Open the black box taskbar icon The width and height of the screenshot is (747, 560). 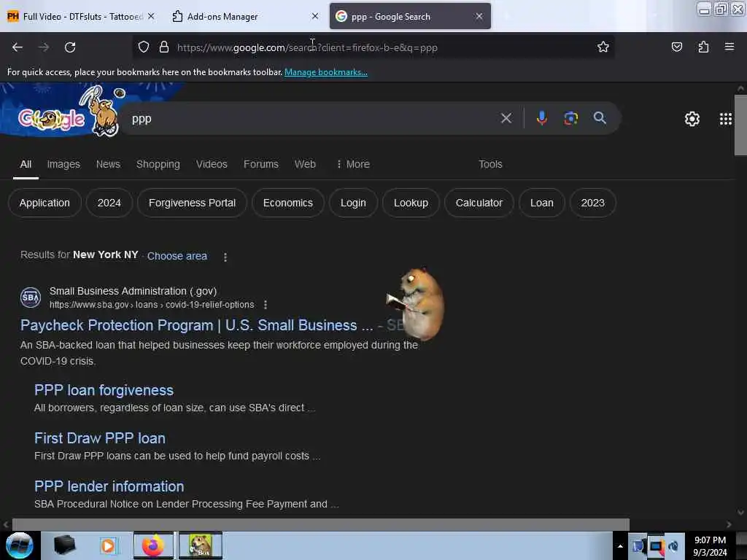pyautogui.click(x=64, y=545)
